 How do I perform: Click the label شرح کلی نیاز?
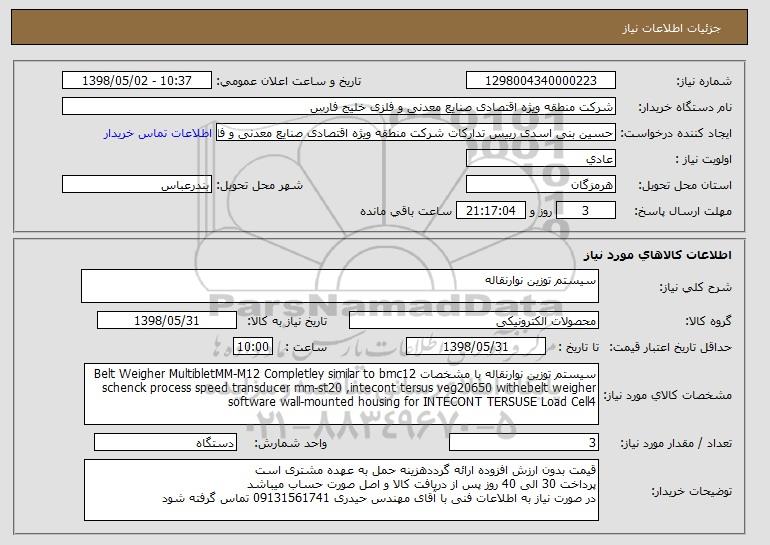pos(695,288)
